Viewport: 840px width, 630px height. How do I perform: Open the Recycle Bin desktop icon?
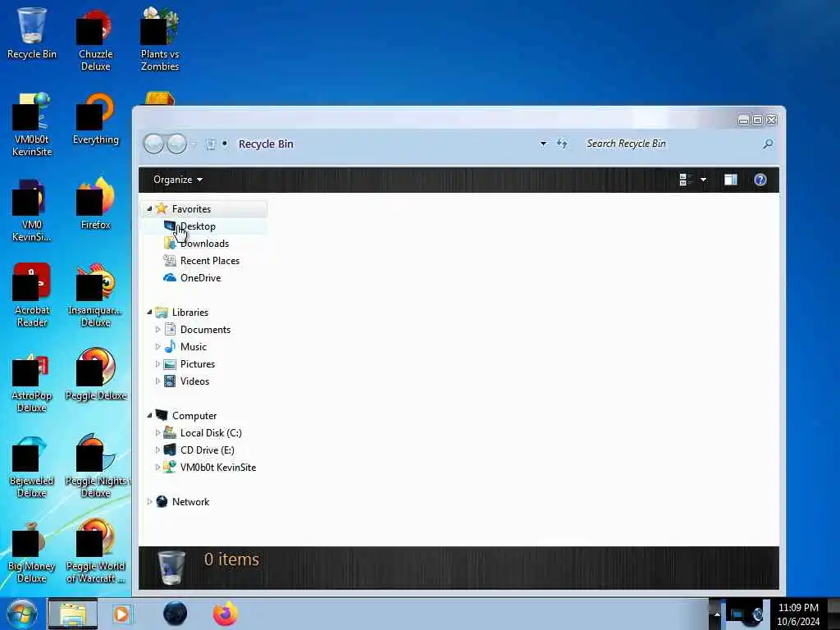point(32,33)
